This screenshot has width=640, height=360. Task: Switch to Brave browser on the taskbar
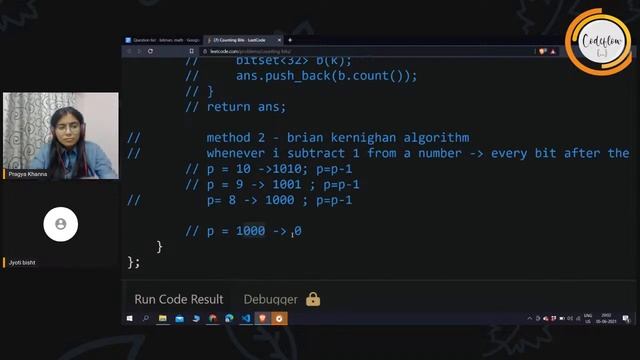click(262, 318)
